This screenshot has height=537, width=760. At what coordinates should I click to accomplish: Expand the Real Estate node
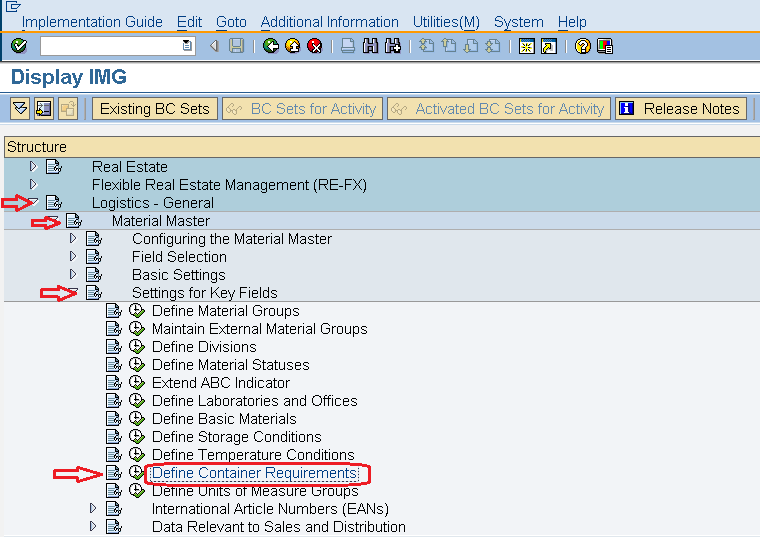33,166
